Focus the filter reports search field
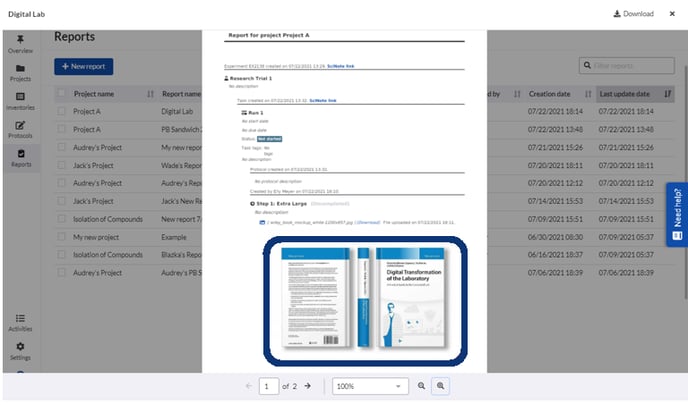 coord(626,66)
